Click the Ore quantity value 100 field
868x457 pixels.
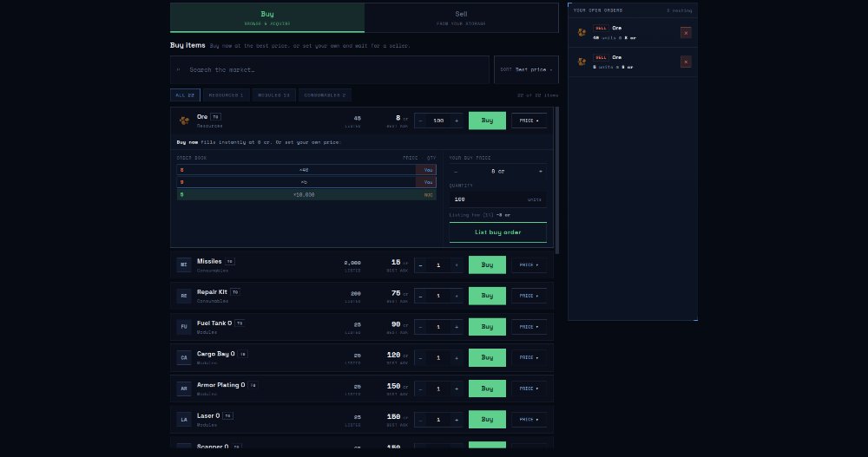(x=438, y=121)
